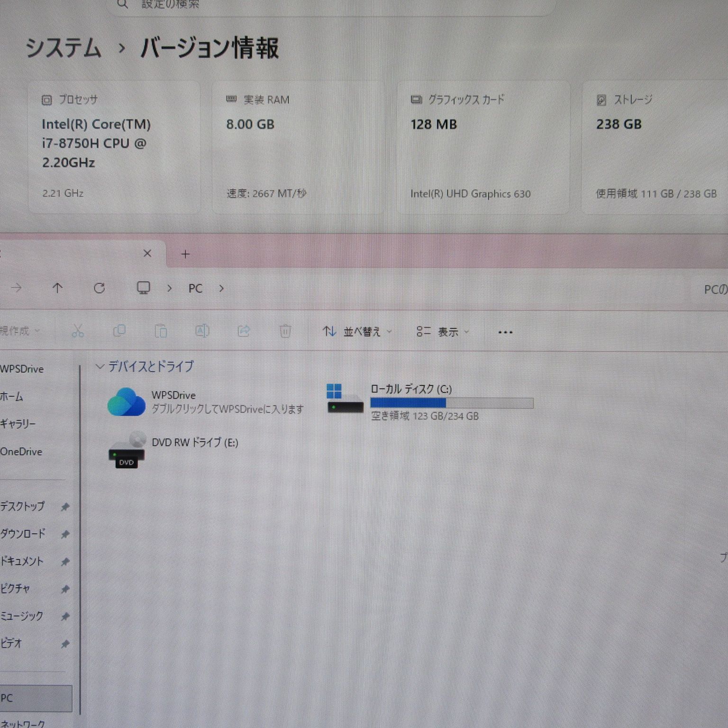The image size is (728, 728).
Task: Click text 使用領域 111 GB / 238 GB
Action: pos(656,193)
